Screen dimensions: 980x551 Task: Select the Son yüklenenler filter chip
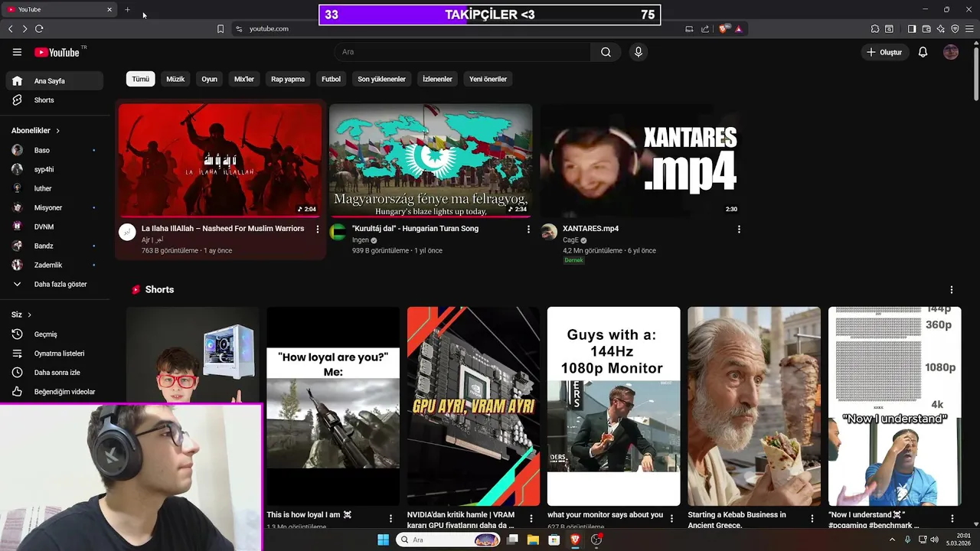tap(381, 79)
